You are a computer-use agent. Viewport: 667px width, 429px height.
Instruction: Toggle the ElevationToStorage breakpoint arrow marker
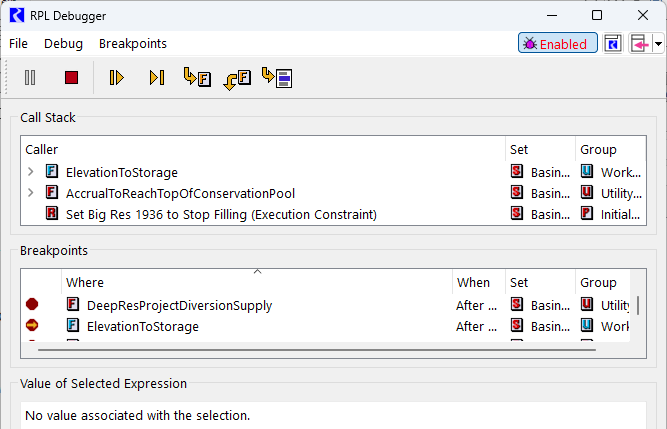(32, 326)
